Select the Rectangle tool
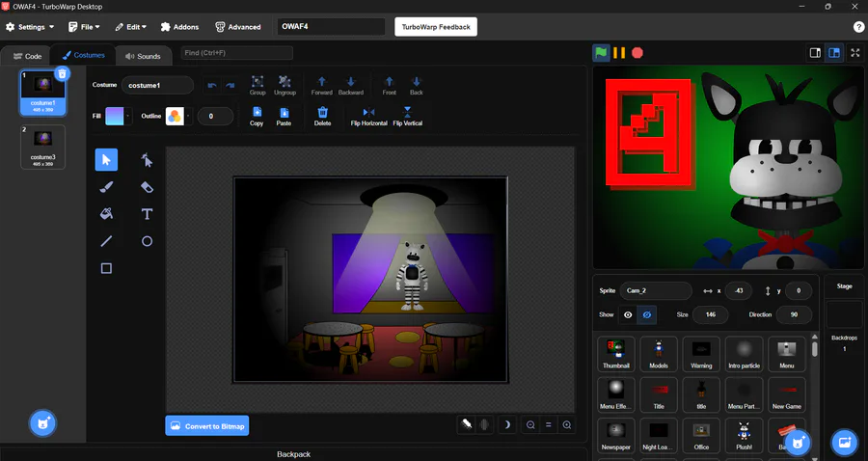The image size is (868, 461). [106, 268]
